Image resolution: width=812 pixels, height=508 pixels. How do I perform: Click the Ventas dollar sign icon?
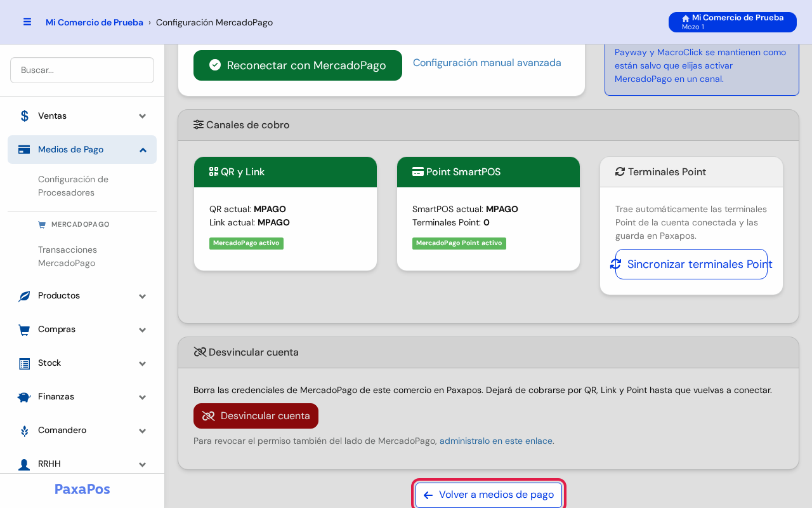(24, 116)
